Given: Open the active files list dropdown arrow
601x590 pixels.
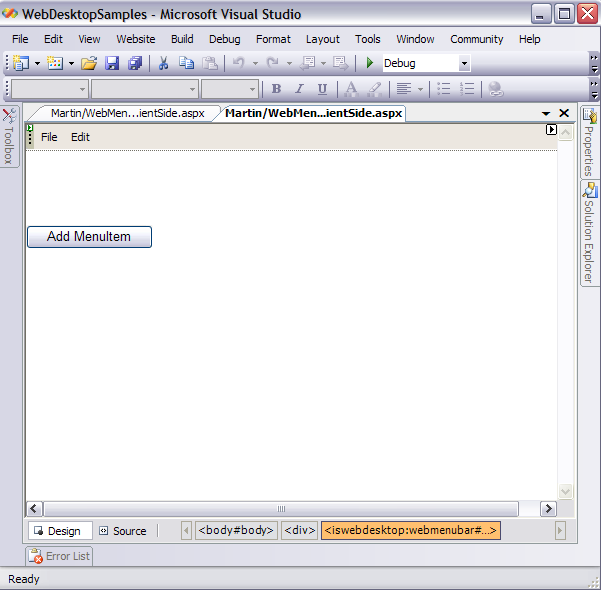Looking at the screenshot, I should (546, 114).
